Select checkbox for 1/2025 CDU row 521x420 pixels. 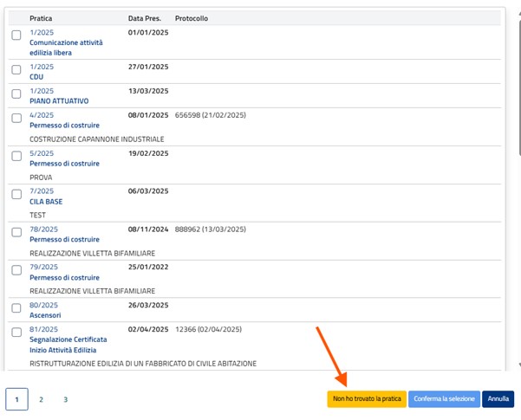16,70
